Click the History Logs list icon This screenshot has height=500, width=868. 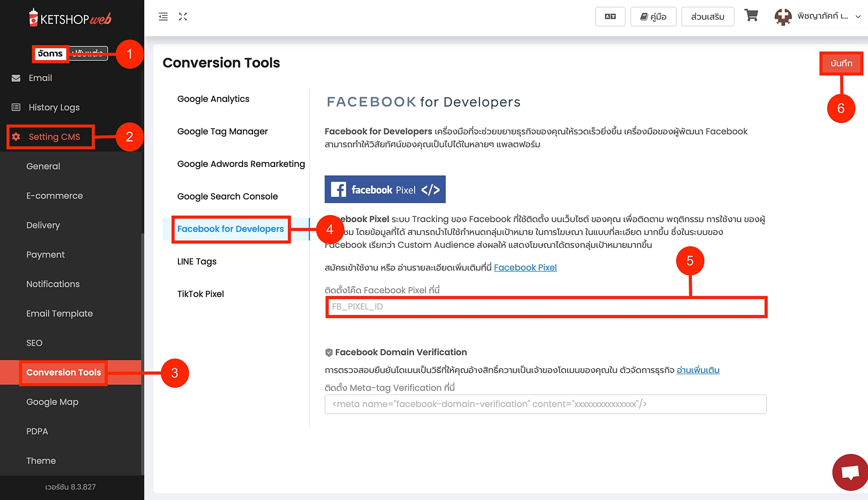coord(16,107)
